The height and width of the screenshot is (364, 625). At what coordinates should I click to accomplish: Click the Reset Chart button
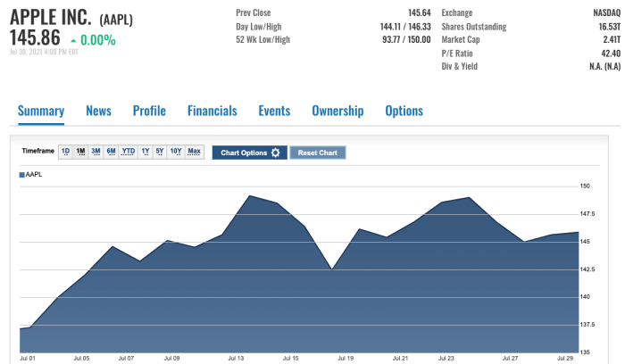pos(318,153)
